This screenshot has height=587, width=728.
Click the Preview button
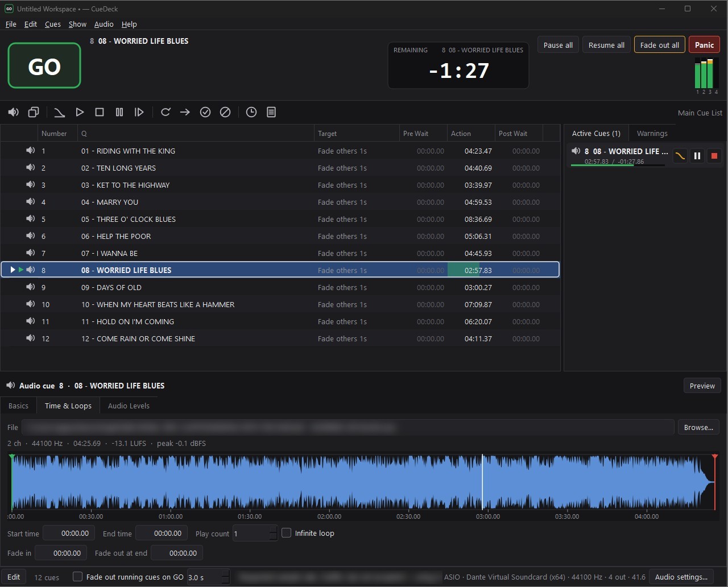click(x=702, y=386)
